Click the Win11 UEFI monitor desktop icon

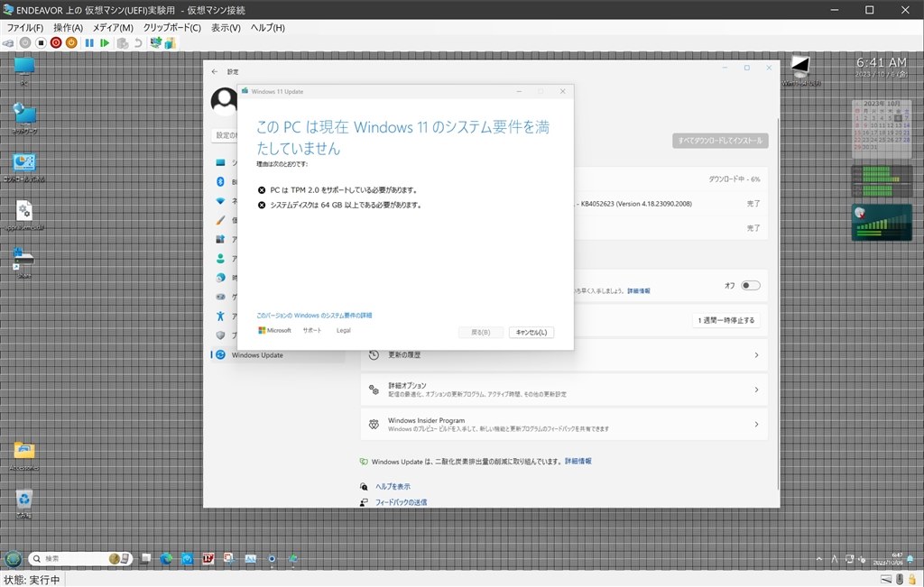pos(800,70)
